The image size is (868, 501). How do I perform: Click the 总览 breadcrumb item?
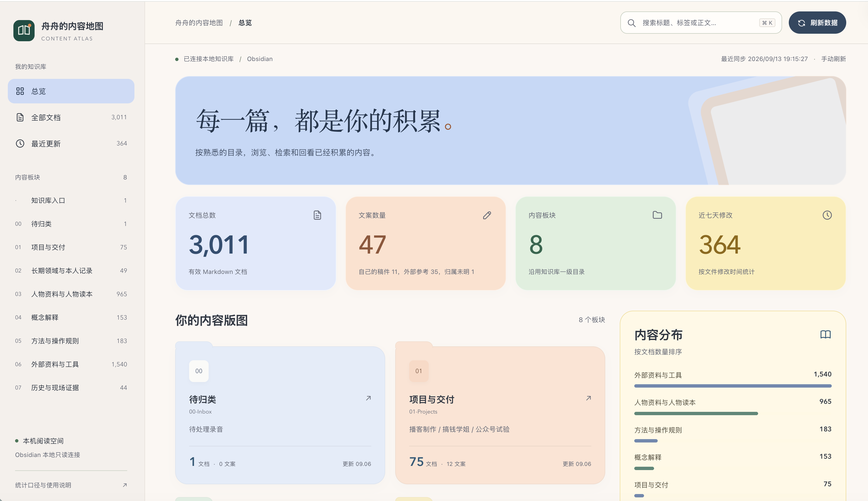point(245,23)
